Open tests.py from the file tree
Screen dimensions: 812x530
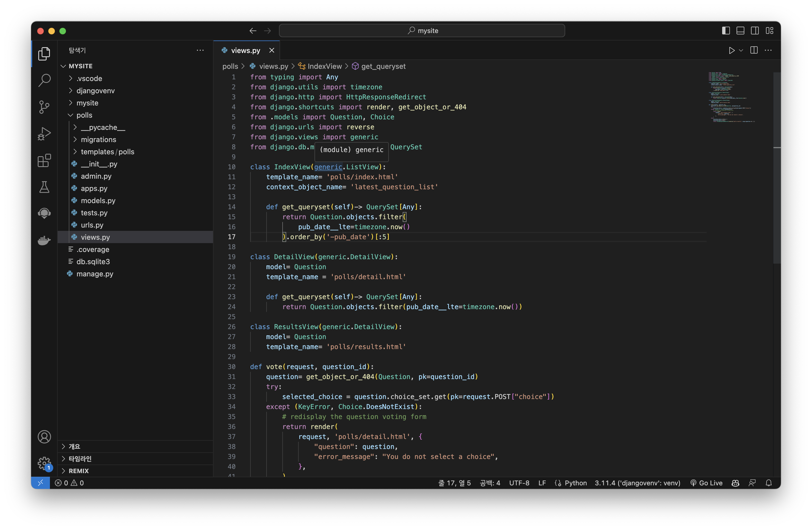135,213
